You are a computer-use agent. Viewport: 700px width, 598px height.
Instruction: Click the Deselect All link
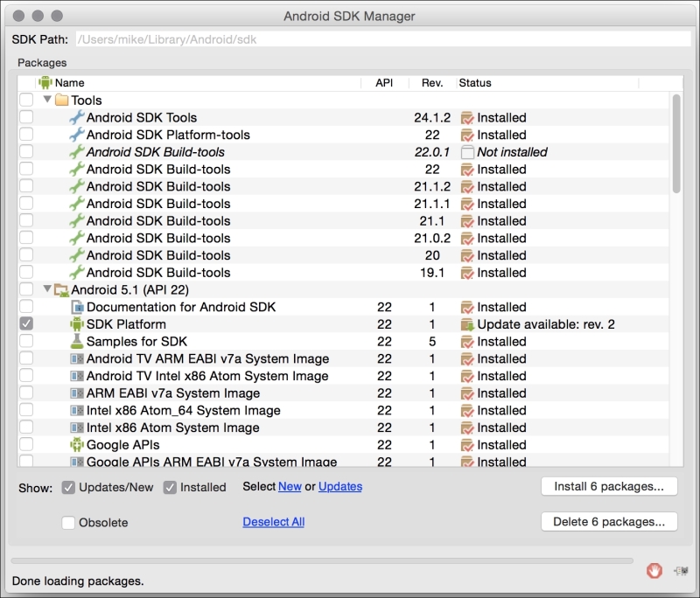click(x=274, y=522)
